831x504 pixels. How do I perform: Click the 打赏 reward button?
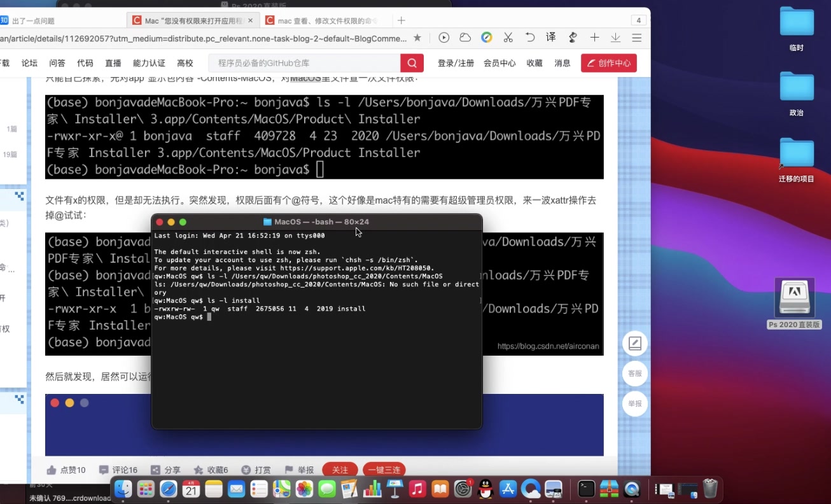tap(256, 470)
